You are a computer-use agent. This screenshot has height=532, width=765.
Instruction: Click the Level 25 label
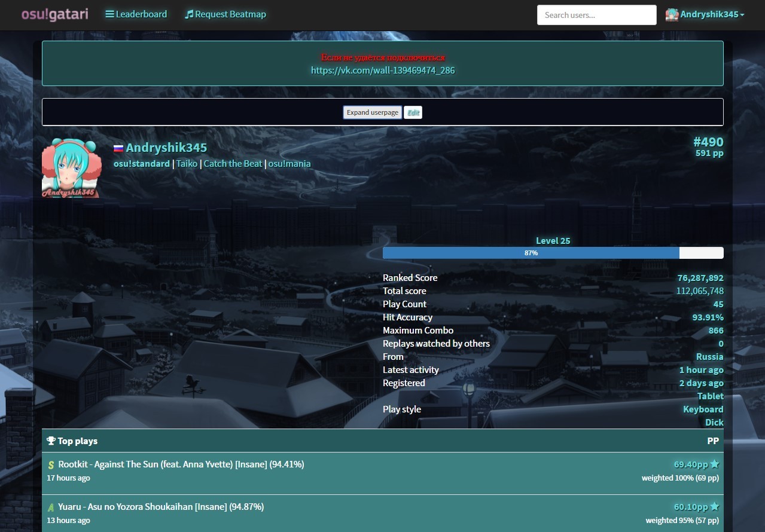553,241
